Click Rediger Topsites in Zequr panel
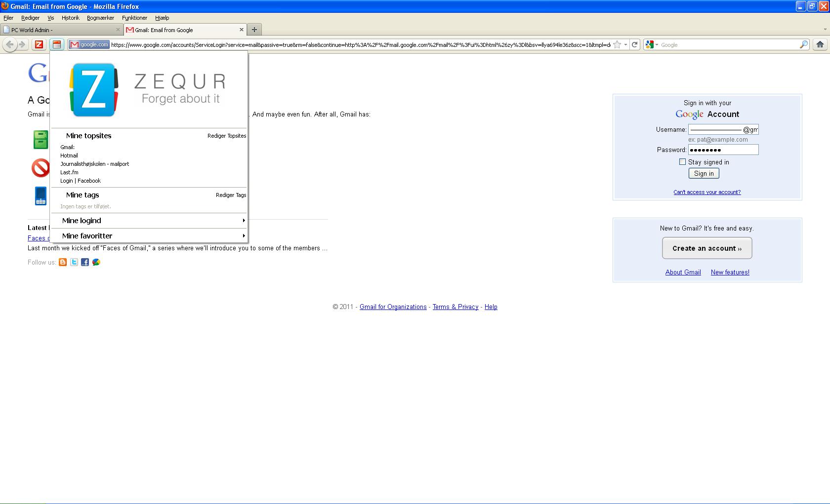Screen dimensions: 830x504 pyautogui.click(x=227, y=136)
